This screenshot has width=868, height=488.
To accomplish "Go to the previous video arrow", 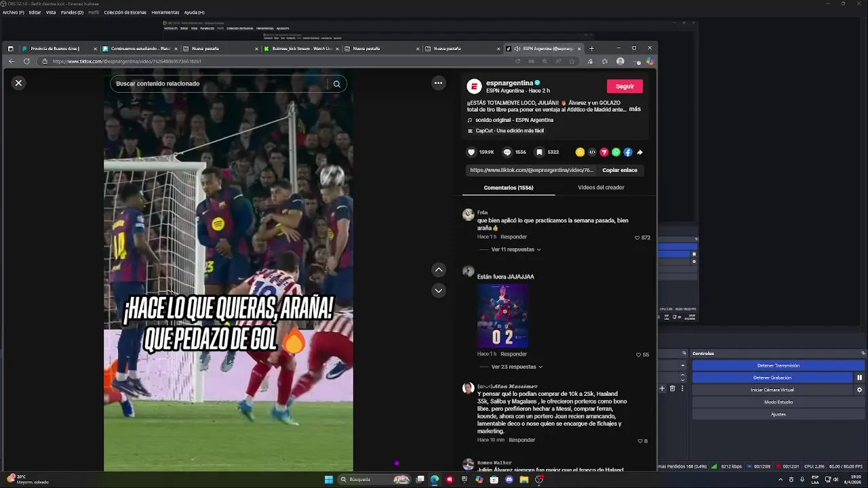I will click(439, 270).
